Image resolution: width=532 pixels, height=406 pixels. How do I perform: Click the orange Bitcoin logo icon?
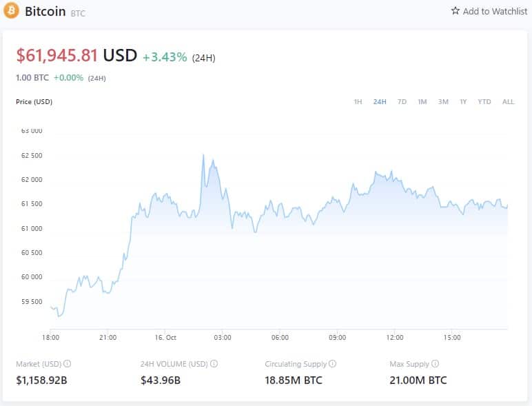pos(11,10)
